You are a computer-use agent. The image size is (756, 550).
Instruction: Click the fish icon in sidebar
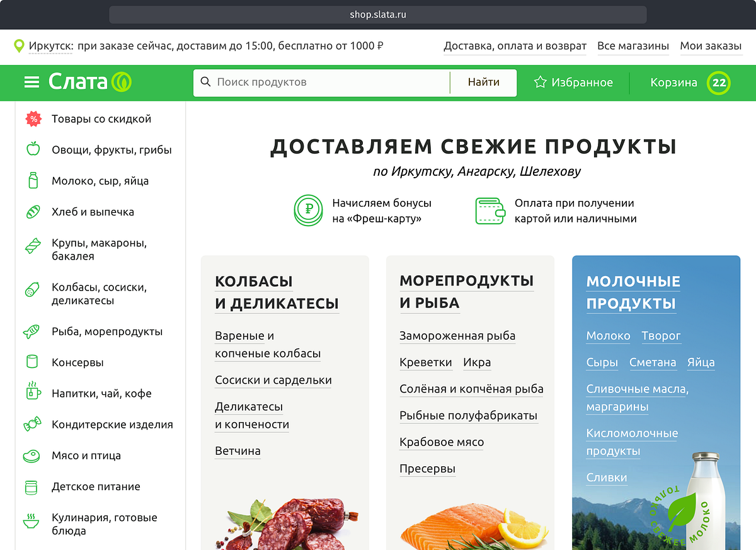click(32, 331)
